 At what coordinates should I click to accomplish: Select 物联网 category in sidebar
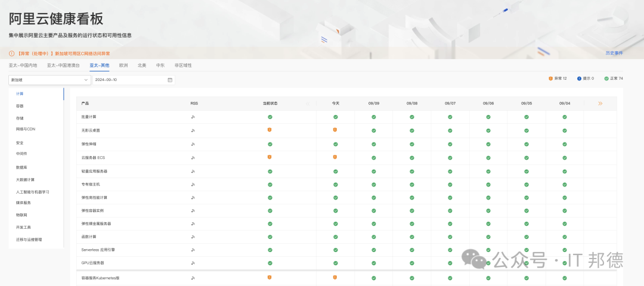click(x=21, y=215)
